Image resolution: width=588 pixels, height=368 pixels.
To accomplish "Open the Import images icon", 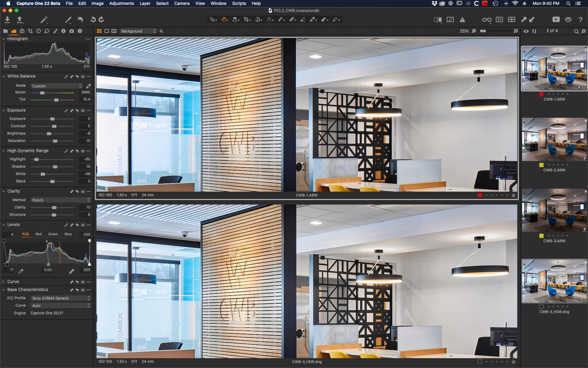I will (x=7, y=19).
